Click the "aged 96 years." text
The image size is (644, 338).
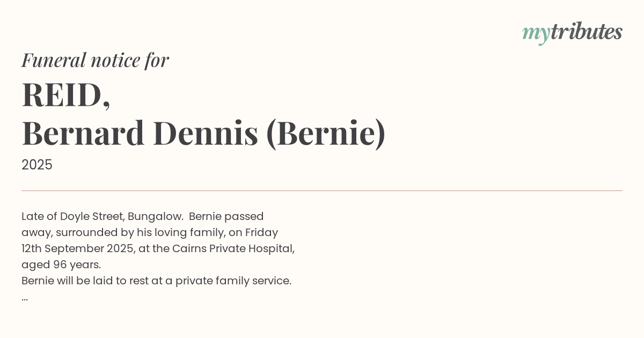coord(61,264)
